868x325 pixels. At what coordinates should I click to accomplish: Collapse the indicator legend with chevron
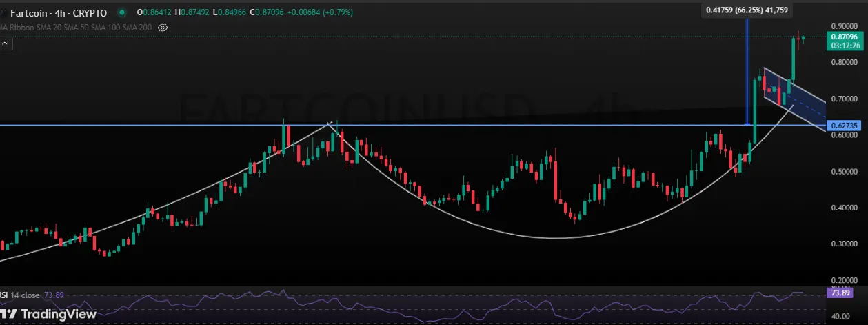point(6,43)
